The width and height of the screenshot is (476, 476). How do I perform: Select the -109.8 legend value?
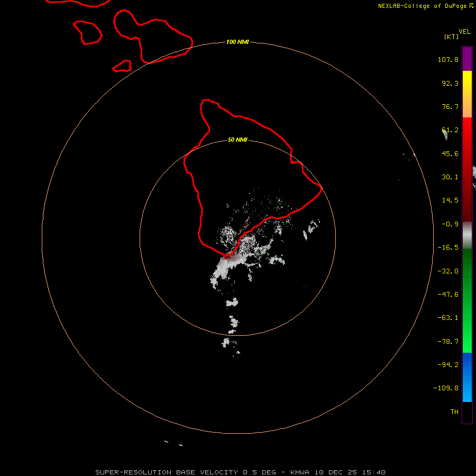tap(446, 388)
